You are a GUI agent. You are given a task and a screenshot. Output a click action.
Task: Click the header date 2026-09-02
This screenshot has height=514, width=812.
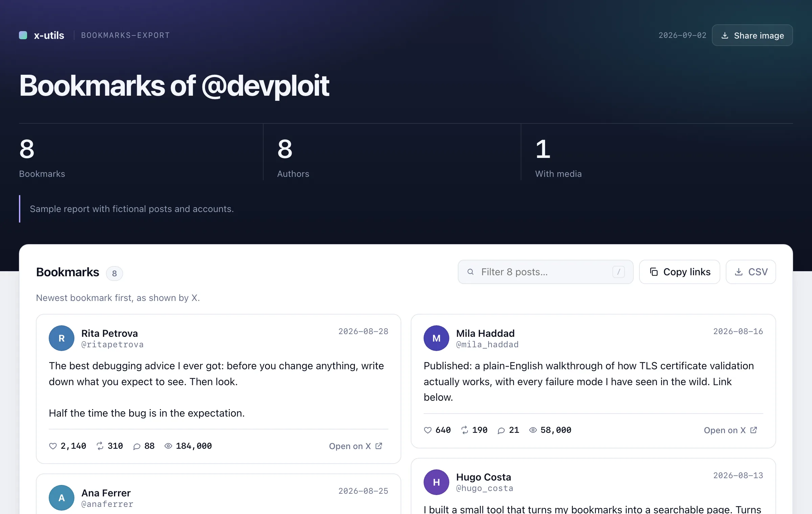click(x=682, y=35)
